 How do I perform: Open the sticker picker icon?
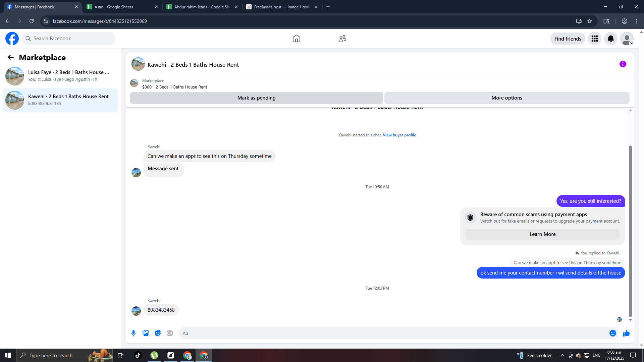[x=158, y=333]
